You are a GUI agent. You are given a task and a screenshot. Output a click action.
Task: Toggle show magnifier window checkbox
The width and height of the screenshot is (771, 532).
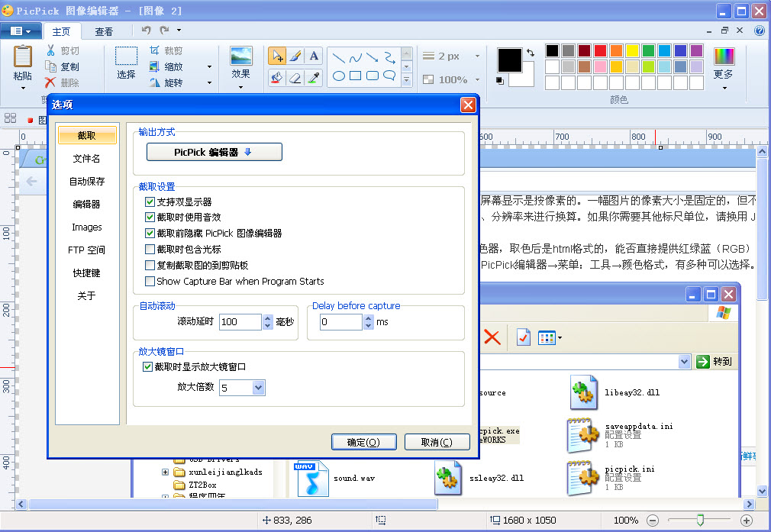click(147, 367)
